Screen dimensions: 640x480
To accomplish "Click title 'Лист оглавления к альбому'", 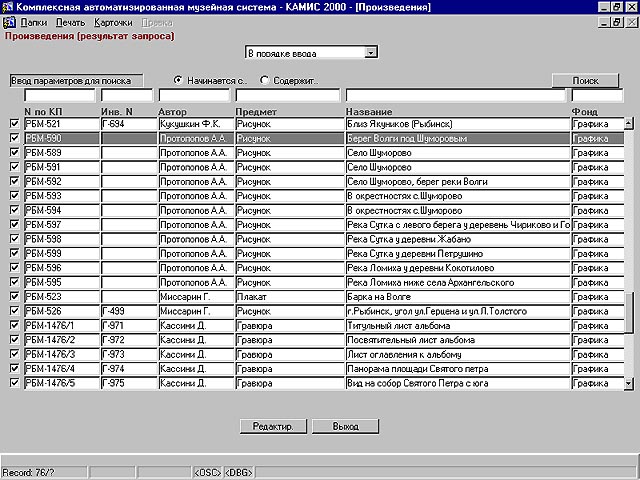I will pos(458,354).
